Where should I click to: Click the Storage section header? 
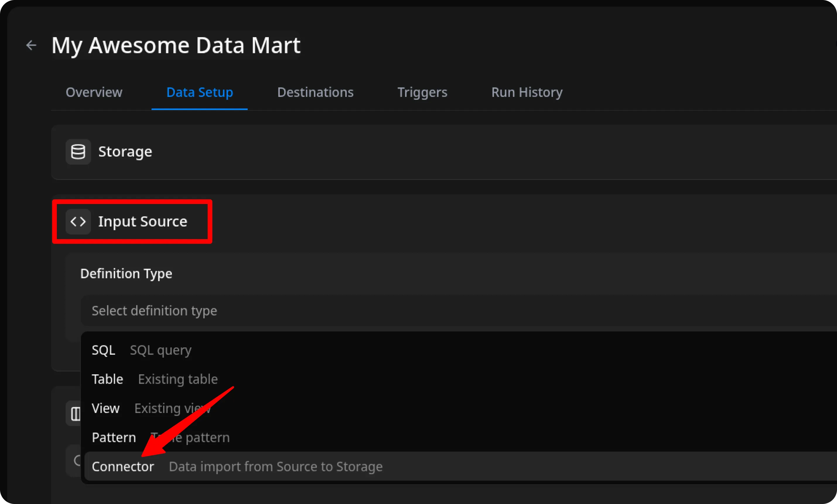click(125, 152)
